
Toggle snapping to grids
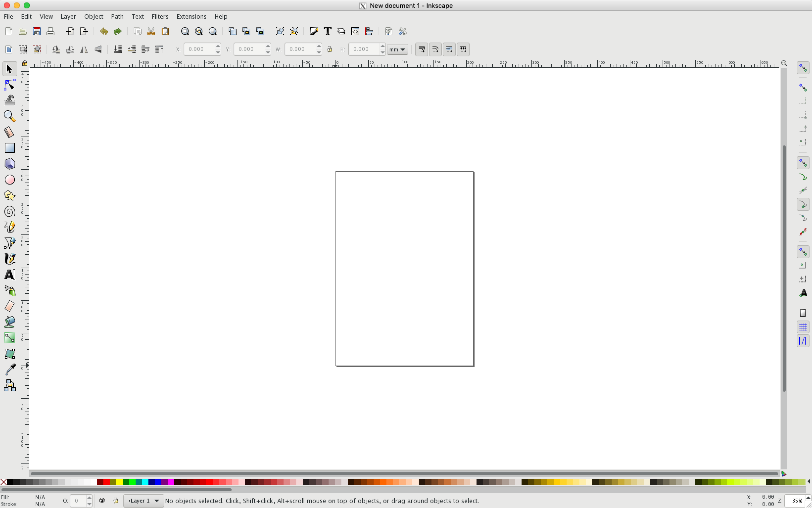(x=803, y=327)
